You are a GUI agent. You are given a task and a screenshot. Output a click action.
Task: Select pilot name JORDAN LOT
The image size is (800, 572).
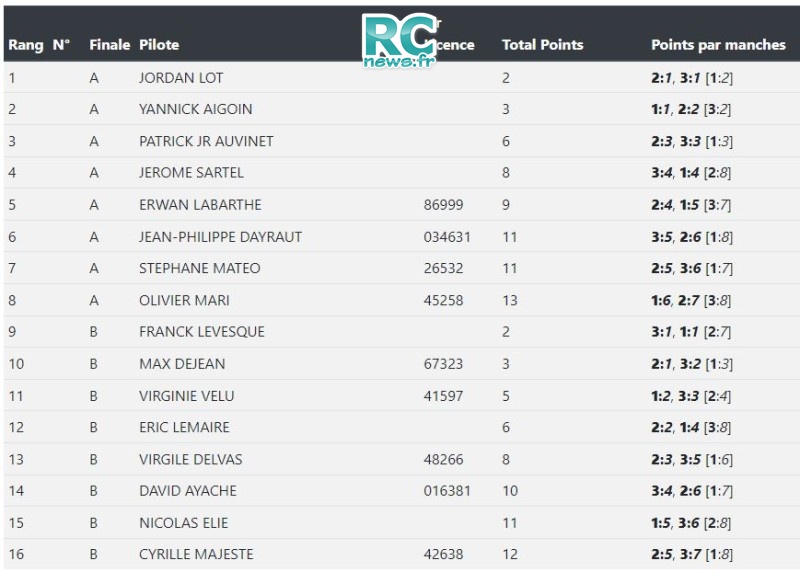click(x=181, y=78)
